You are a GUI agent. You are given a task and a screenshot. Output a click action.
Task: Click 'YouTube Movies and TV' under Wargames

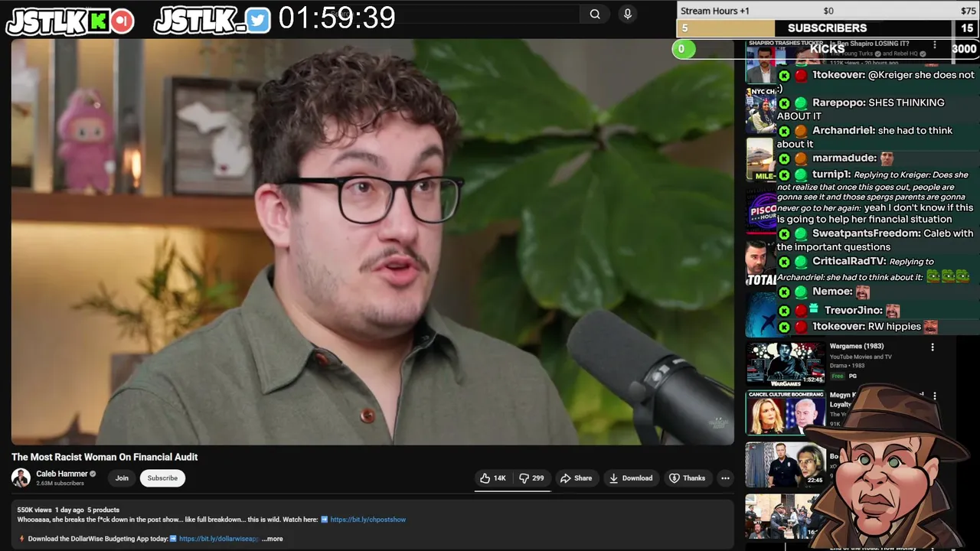[x=861, y=357]
